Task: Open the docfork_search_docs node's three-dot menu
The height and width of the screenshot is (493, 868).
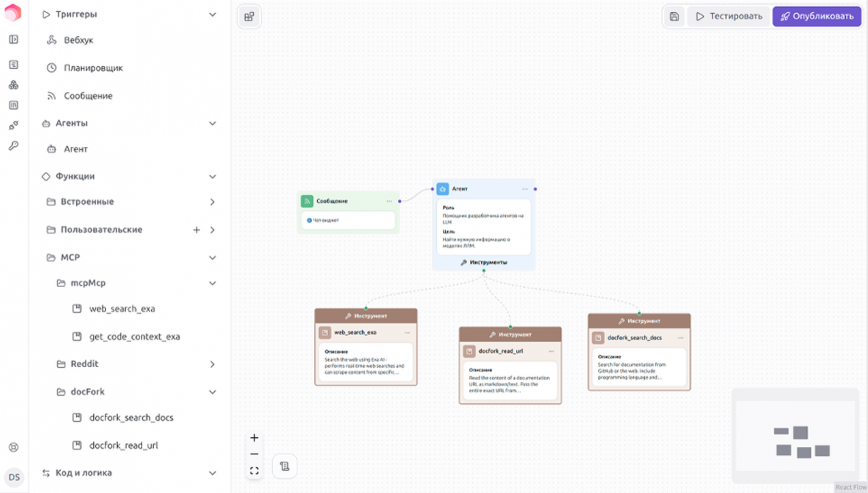Action: tap(680, 338)
